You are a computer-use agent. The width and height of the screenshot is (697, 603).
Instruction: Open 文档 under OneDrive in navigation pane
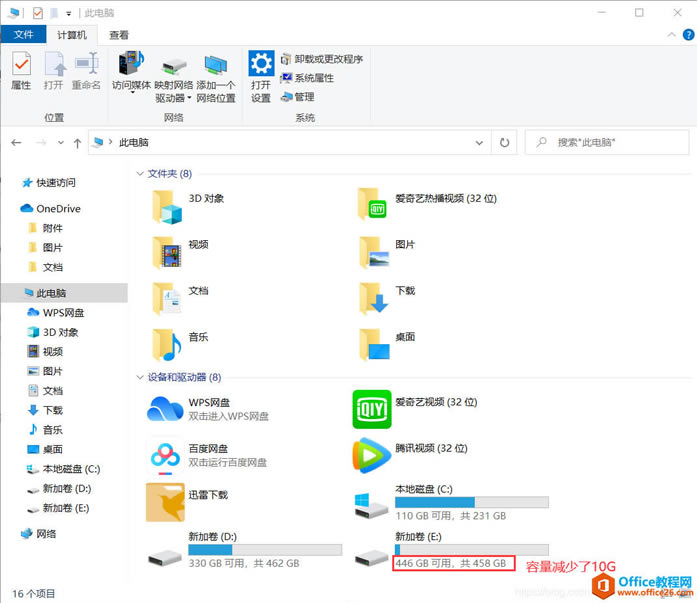click(46, 267)
